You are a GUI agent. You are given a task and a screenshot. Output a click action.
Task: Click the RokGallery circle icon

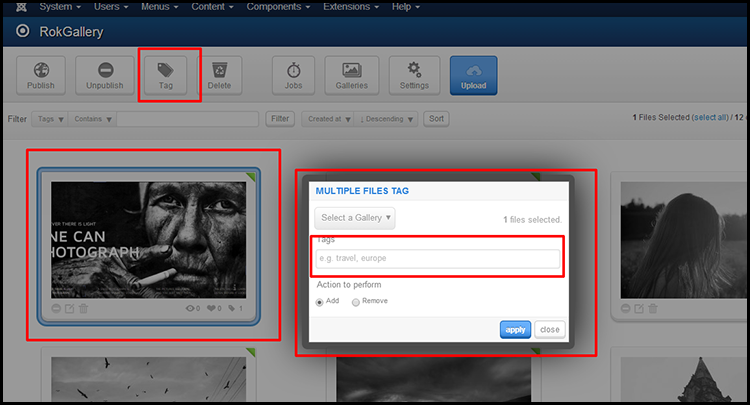click(x=22, y=32)
